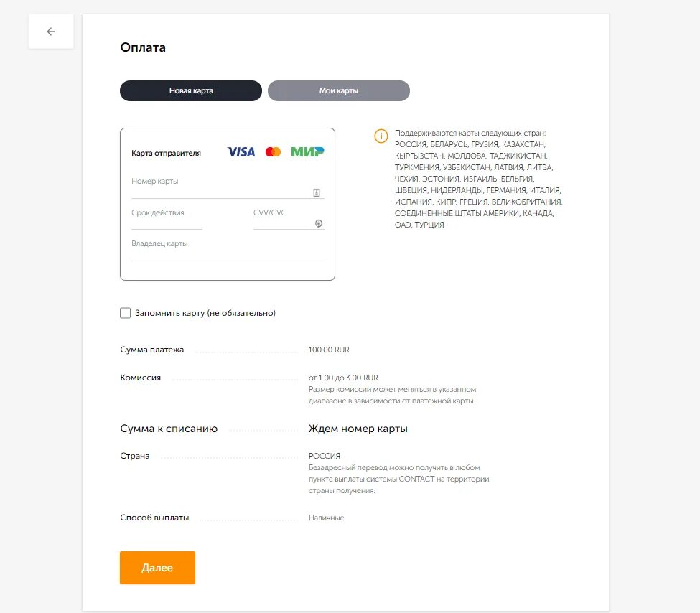Click the orange Далее button
Image resolution: width=700 pixels, height=613 pixels.
[x=157, y=568]
